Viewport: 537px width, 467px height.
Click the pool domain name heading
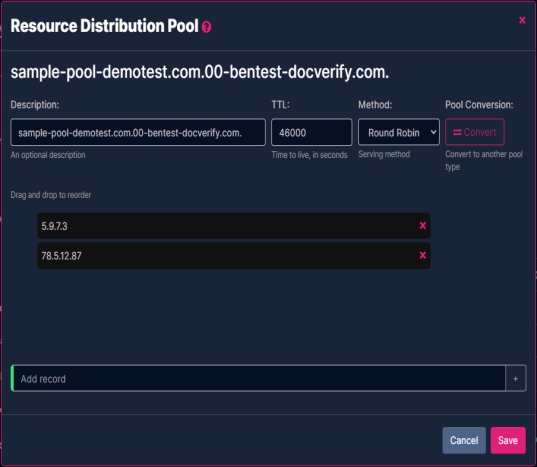click(200, 72)
